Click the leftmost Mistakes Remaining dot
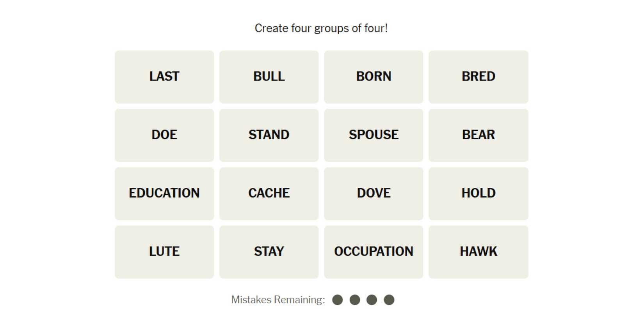The height and width of the screenshot is (322, 644). click(338, 300)
